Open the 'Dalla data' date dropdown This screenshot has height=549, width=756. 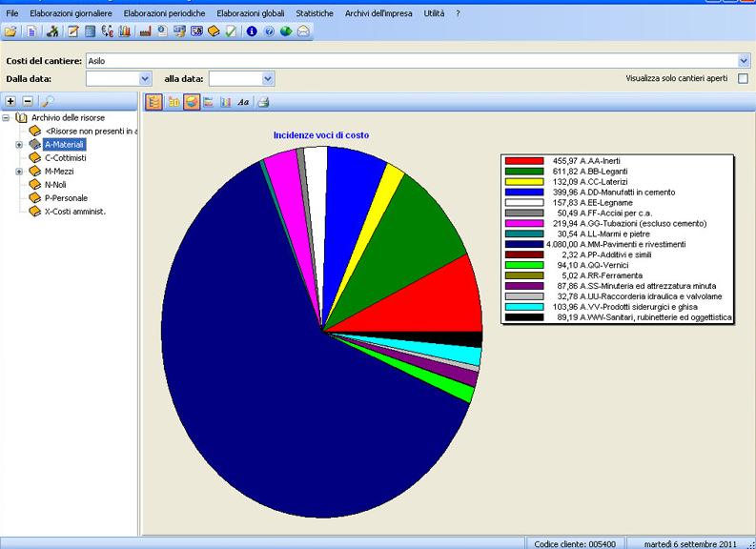145,78
